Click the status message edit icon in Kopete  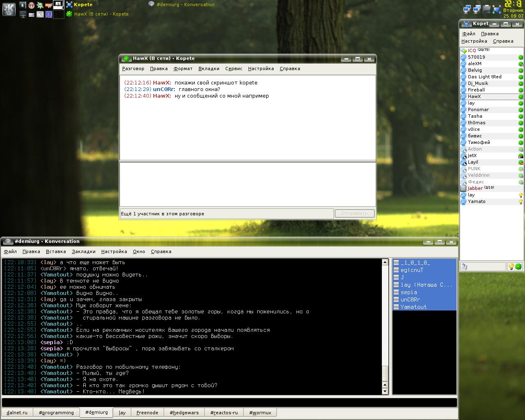[464, 267]
